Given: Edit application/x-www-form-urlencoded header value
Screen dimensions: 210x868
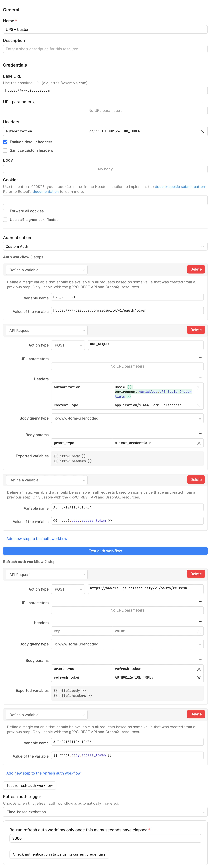Looking at the screenshot, I should click(x=153, y=405).
